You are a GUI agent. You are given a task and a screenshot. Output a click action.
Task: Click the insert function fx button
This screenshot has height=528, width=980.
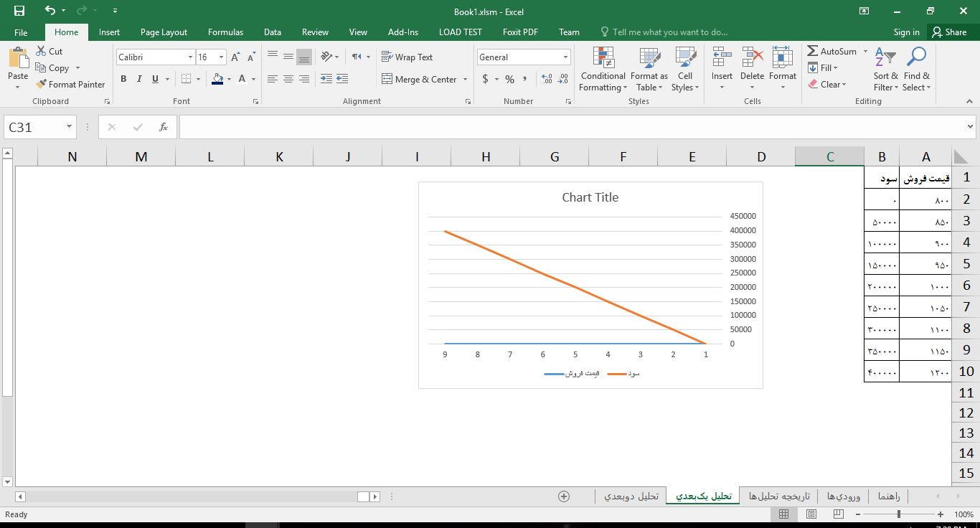click(x=164, y=127)
